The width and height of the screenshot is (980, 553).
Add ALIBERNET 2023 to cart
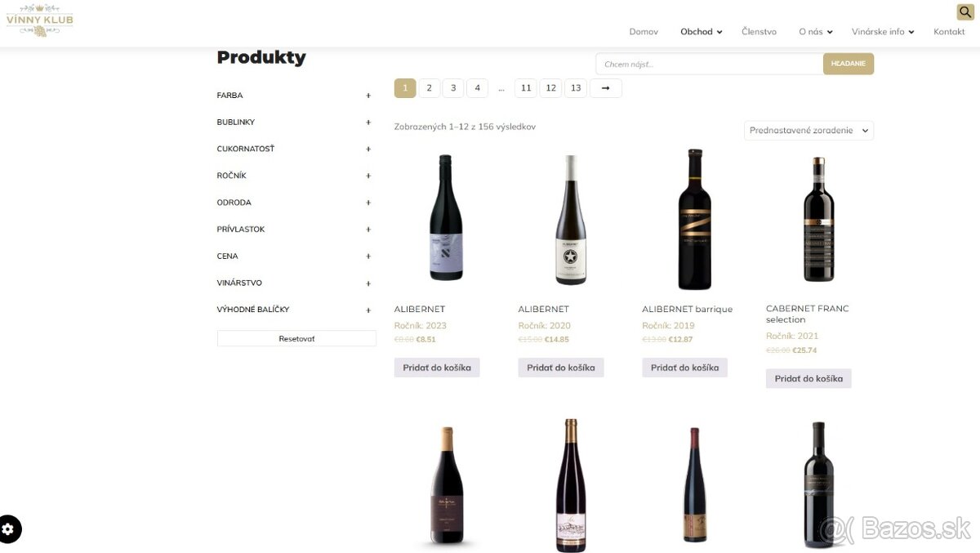point(437,368)
